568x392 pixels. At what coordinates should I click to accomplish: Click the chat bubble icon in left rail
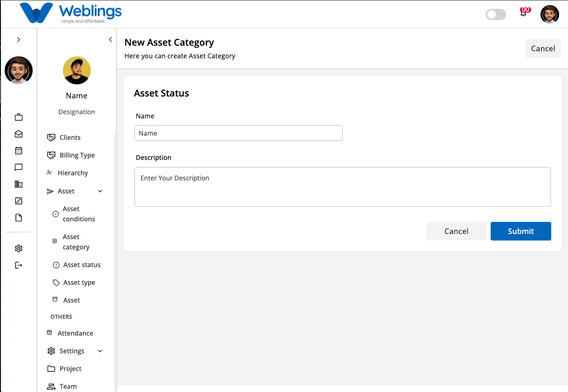tap(19, 167)
